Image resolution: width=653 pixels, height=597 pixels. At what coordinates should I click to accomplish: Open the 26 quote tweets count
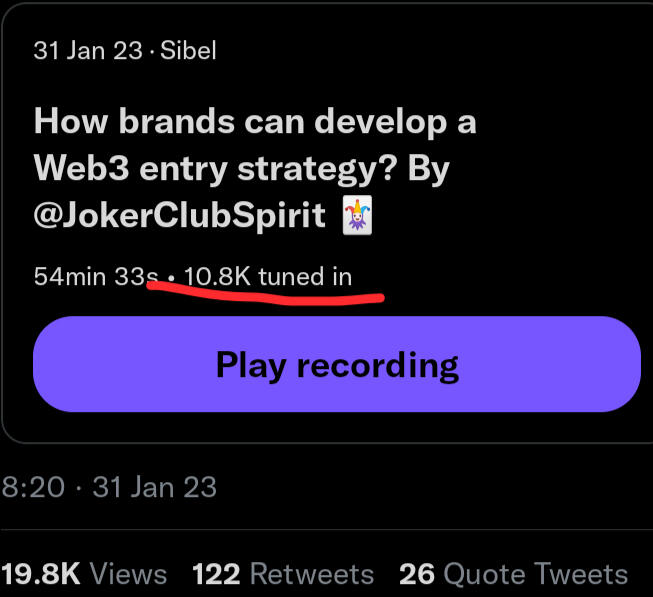point(416,573)
